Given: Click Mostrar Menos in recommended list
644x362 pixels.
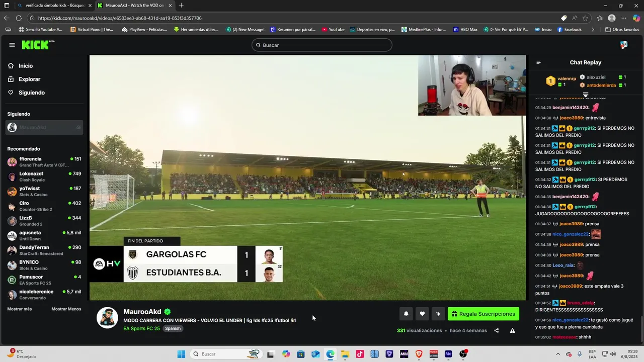Looking at the screenshot, I should tap(66, 309).
